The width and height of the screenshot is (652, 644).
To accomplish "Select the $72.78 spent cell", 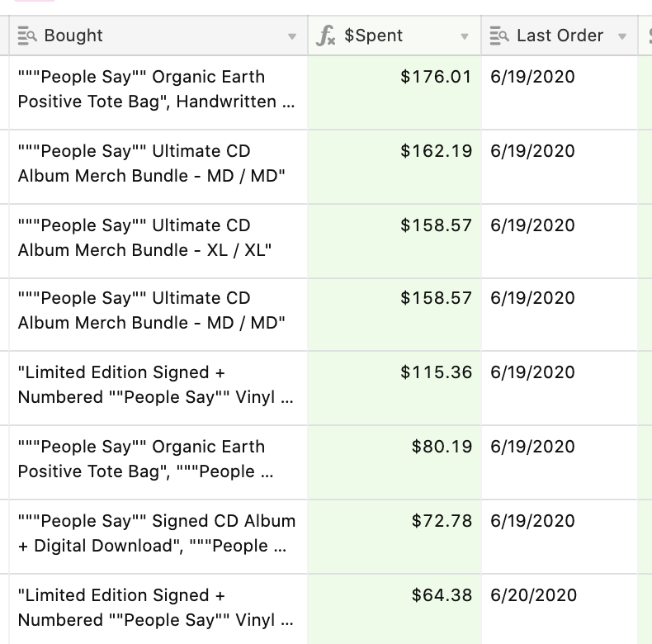I will pos(395,537).
